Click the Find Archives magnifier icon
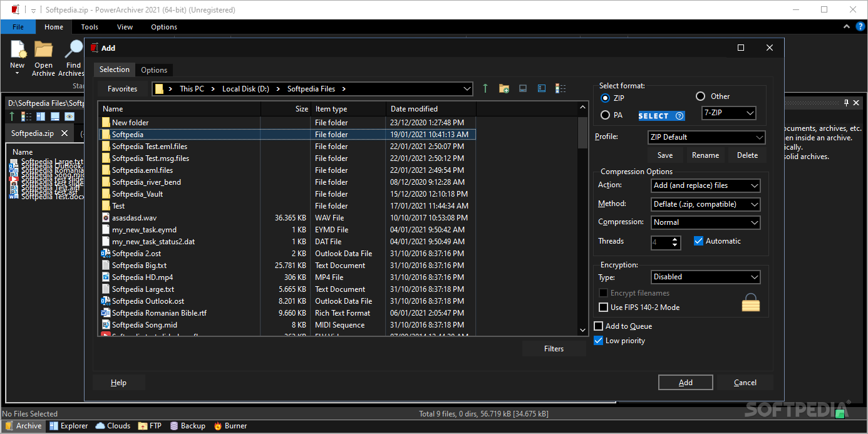868x434 pixels. (74, 49)
